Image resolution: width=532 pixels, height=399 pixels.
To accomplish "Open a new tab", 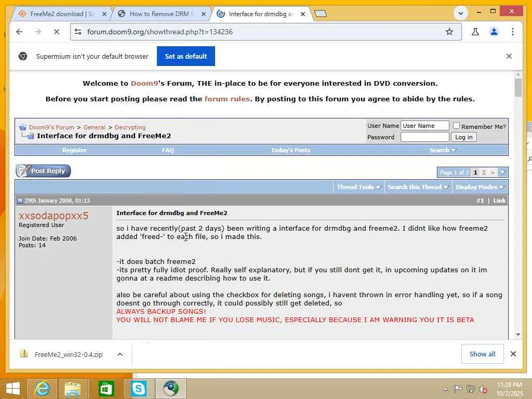I will pyautogui.click(x=320, y=14).
